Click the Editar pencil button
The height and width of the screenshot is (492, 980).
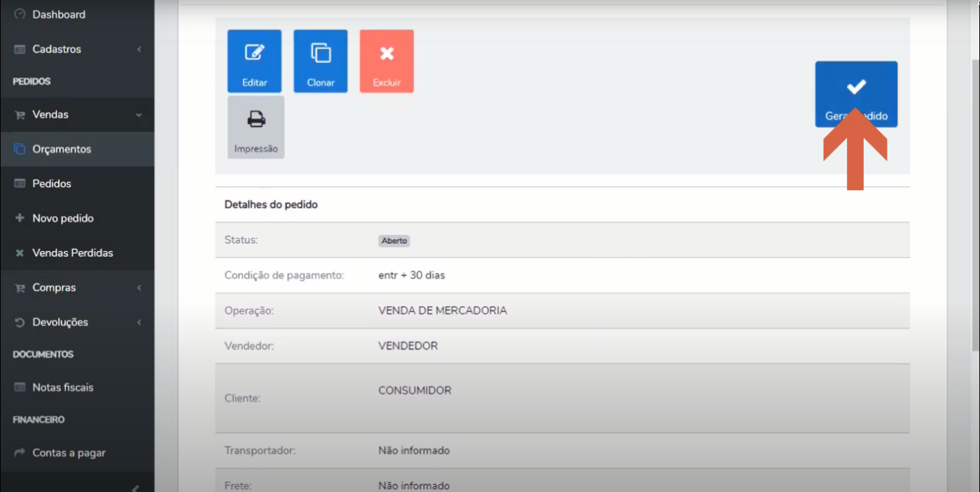click(254, 61)
